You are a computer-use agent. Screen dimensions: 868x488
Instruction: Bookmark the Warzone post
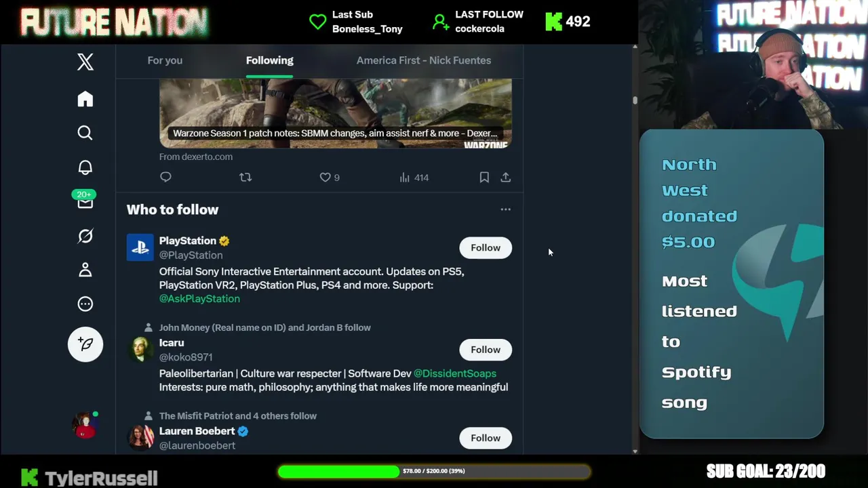484,177
